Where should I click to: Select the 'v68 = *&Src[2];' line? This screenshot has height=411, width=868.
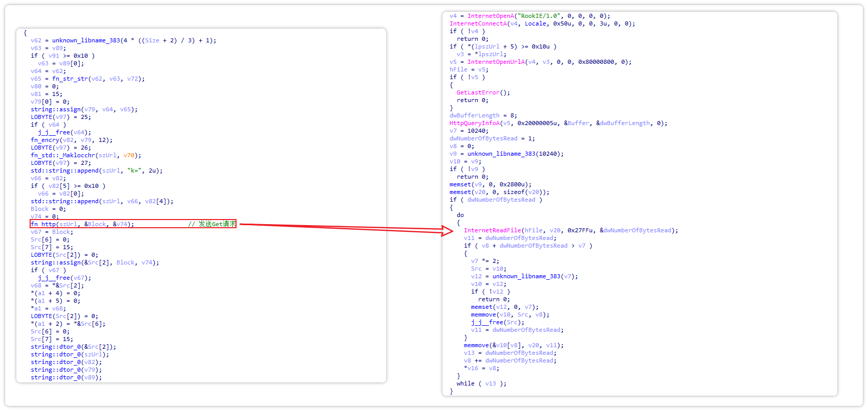(57, 285)
